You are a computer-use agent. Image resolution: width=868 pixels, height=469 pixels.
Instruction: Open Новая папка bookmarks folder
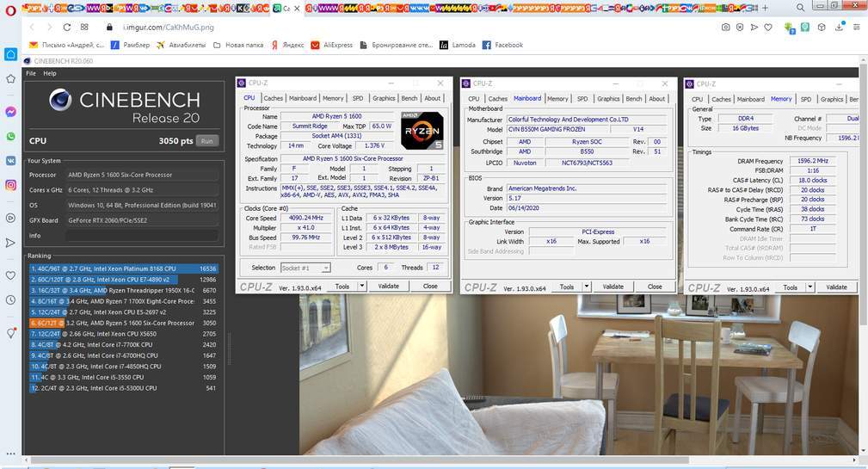pos(238,45)
